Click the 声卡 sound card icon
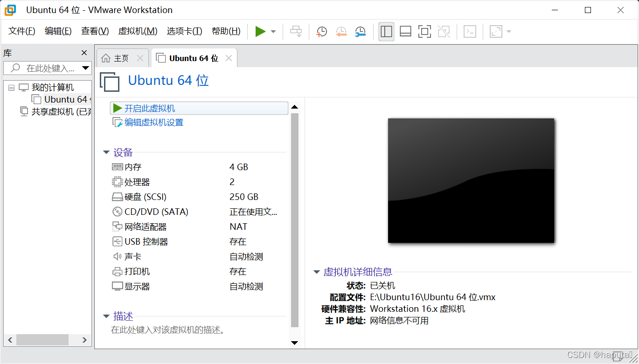639x364 pixels. coord(117,256)
